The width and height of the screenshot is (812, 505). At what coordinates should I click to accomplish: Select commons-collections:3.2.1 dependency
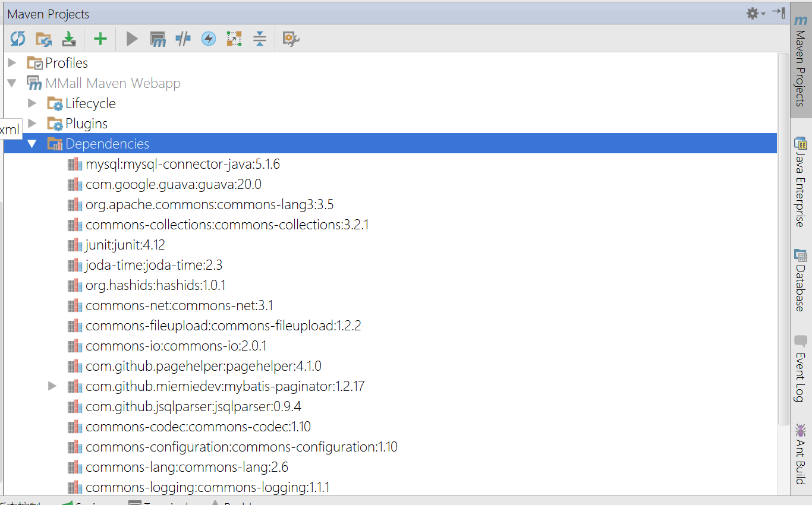click(227, 225)
